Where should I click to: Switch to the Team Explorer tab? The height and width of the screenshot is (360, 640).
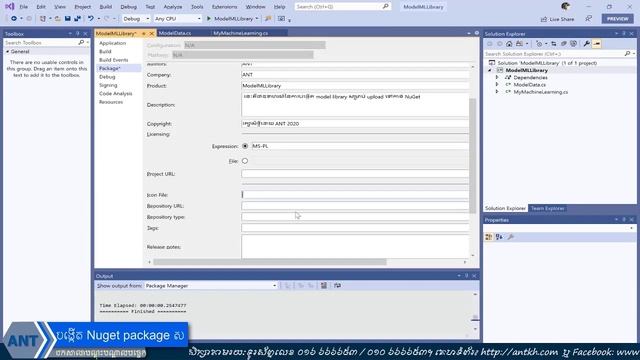pos(547,209)
